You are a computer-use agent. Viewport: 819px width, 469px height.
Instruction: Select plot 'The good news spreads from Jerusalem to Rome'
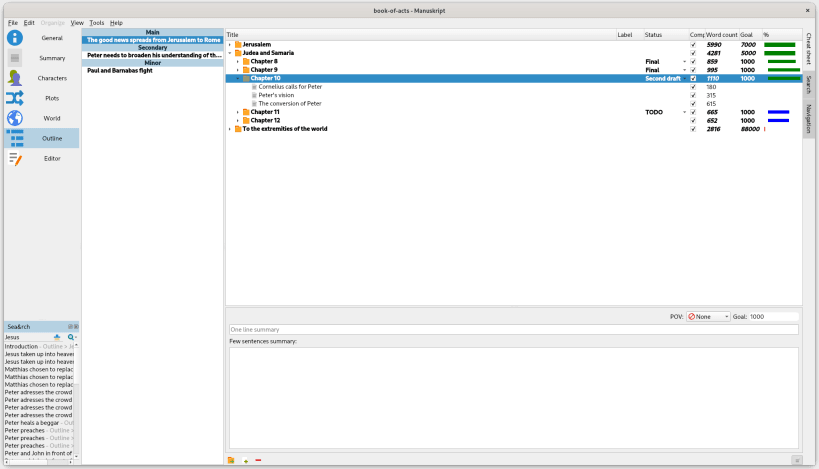click(153, 40)
